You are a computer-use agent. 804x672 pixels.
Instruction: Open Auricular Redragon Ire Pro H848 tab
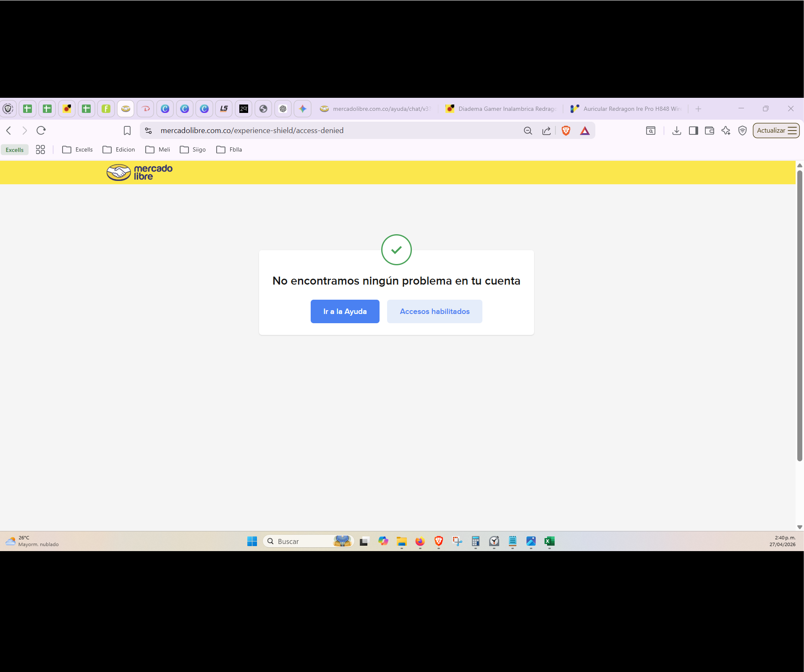click(626, 109)
